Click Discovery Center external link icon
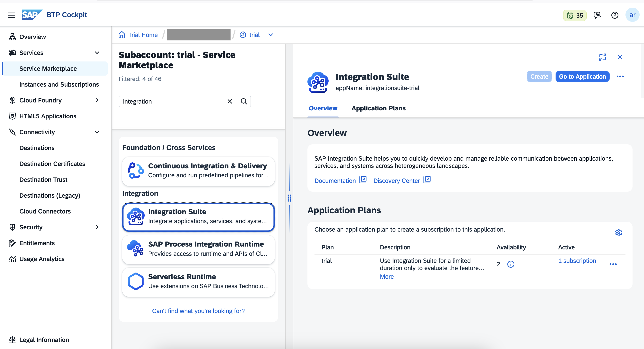The image size is (644, 349). click(427, 180)
